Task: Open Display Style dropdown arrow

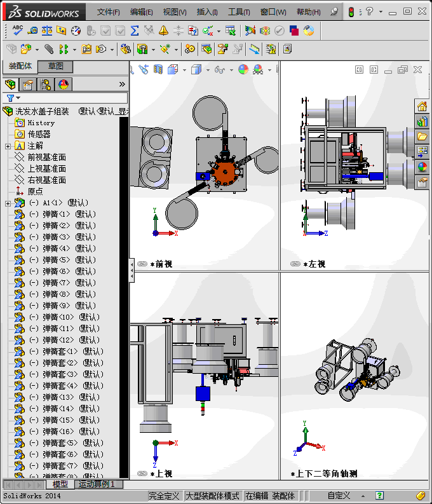Action: coord(208,70)
